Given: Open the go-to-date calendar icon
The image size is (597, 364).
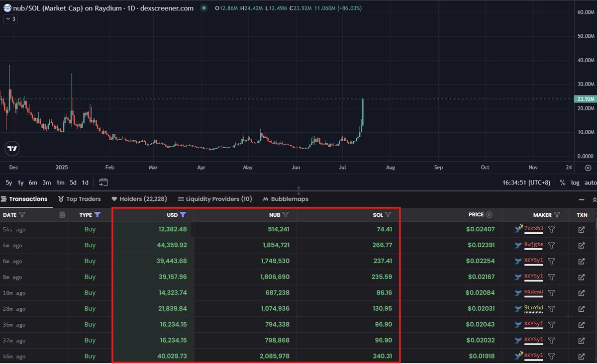Looking at the screenshot, I should coord(103,182).
